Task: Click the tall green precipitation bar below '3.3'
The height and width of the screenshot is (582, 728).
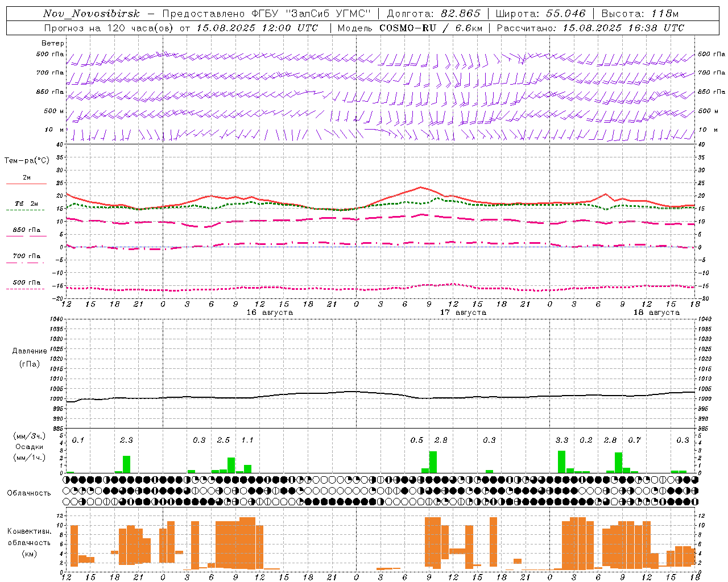Action: pyautogui.click(x=562, y=462)
